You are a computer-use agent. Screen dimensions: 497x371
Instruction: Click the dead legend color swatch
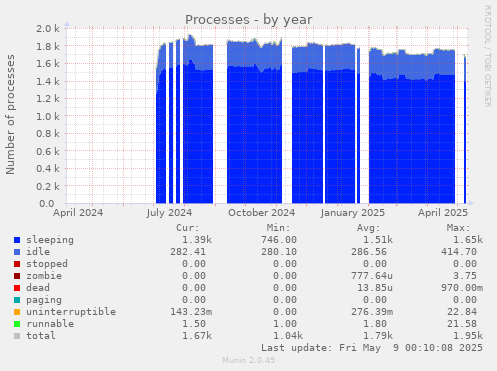tap(17, 288)
